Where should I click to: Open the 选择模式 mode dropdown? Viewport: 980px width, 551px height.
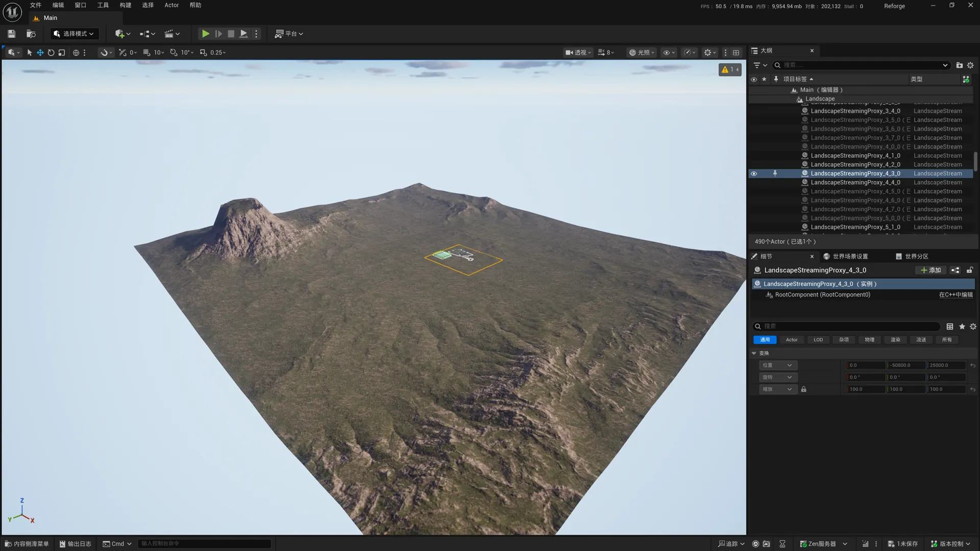click(x=74, y=34)
